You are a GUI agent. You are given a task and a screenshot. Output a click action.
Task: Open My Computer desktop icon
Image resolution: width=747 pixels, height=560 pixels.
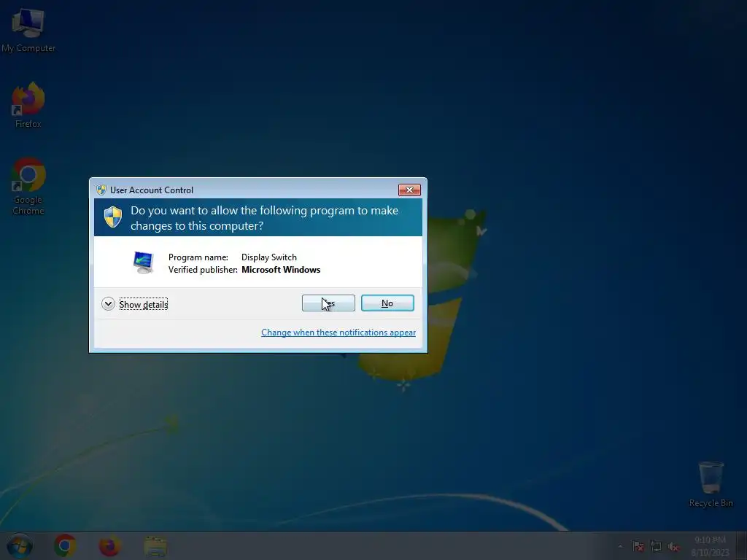28,31
